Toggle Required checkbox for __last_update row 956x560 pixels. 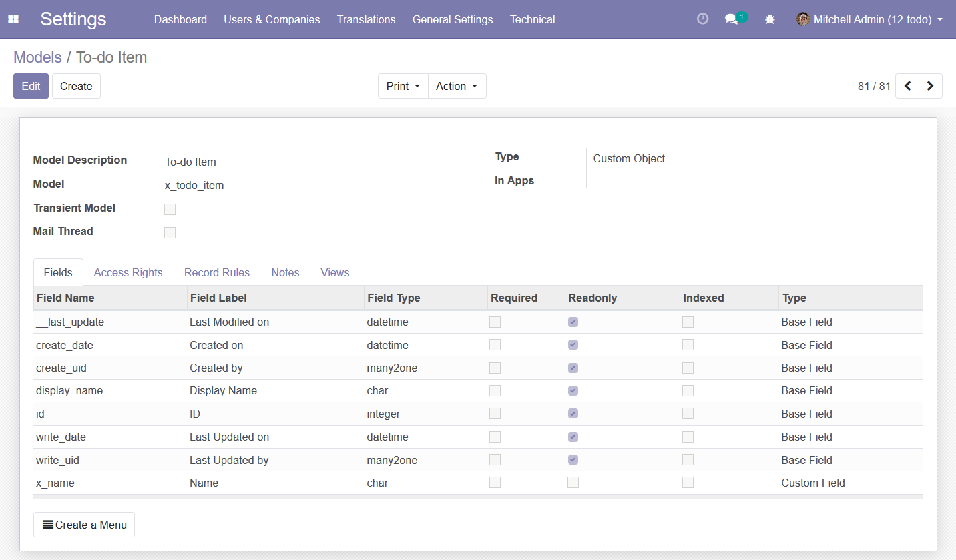(495, 322)
